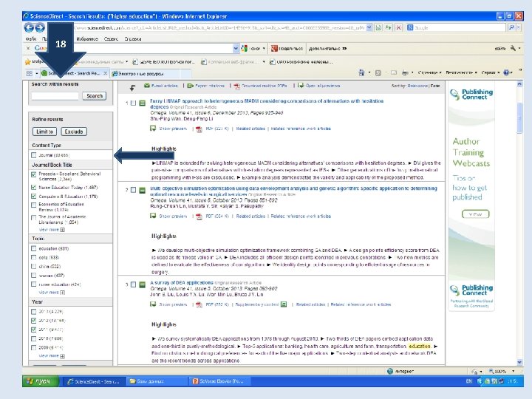Click the Email articles envelope icon

pos(147,86)
